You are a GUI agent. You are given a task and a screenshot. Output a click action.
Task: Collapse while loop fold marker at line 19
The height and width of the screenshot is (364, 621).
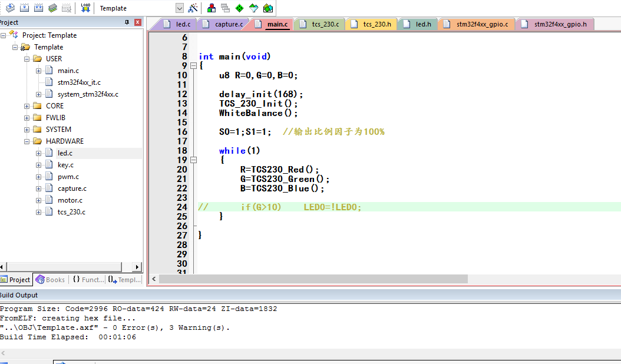click(x=193, y=160)
